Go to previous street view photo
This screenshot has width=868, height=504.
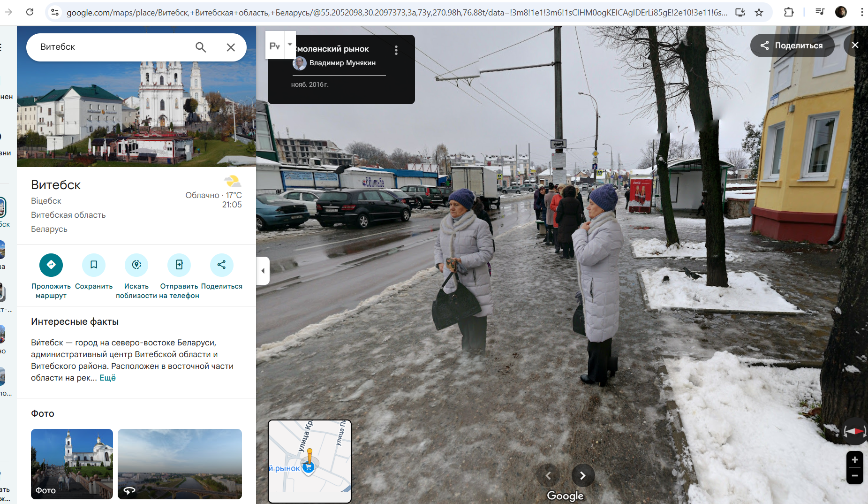548,475
